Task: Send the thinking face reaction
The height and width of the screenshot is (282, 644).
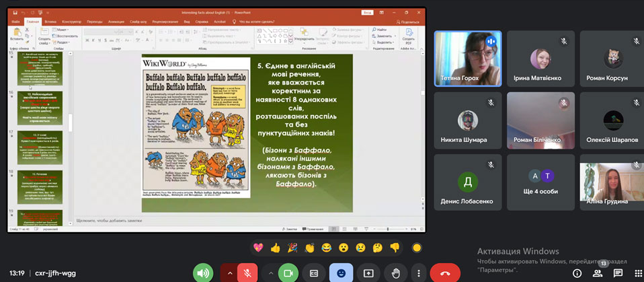Action: (x=377, y=248)
